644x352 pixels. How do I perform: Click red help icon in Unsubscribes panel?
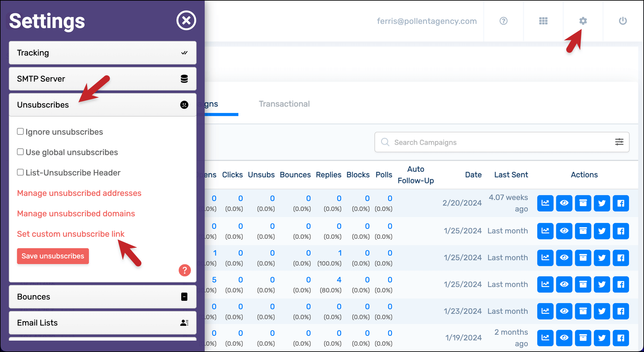184,270
